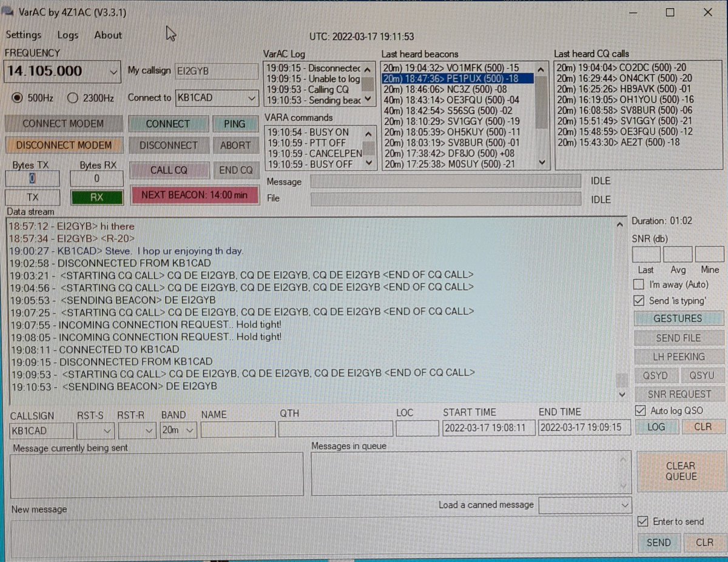The width and height of the screenshot is (728, 562).
Task: Click the QSYD button
Action: click(655, 375)
